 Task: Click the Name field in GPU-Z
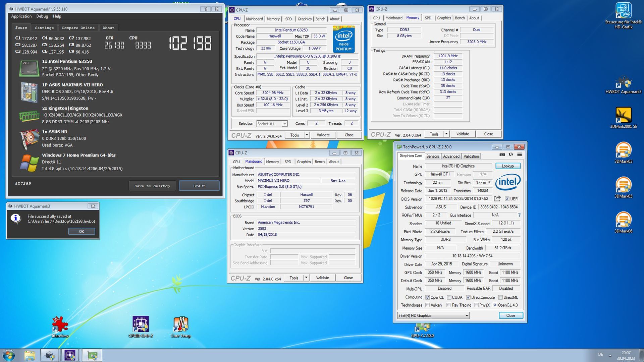(458, 166)
